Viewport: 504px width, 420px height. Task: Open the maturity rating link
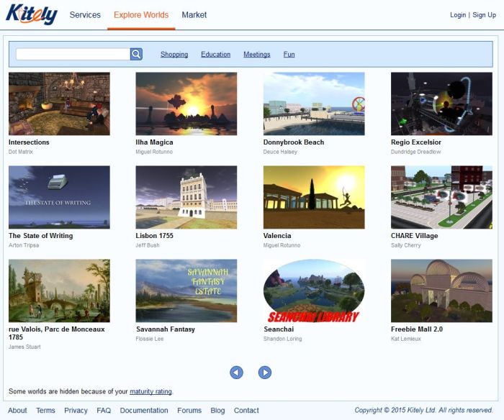(x=150, y=391)
